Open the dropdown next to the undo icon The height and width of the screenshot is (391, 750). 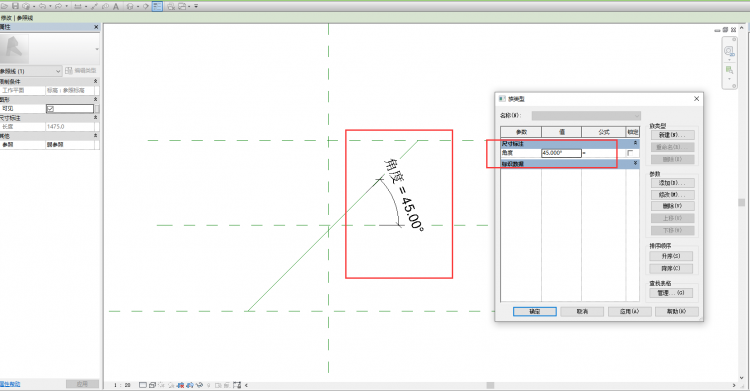pyautogui.click(x=50, y=6)
